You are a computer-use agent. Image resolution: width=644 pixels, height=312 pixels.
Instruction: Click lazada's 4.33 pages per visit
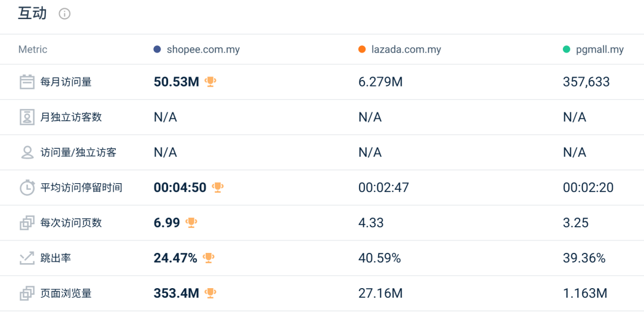pos(371,223)
